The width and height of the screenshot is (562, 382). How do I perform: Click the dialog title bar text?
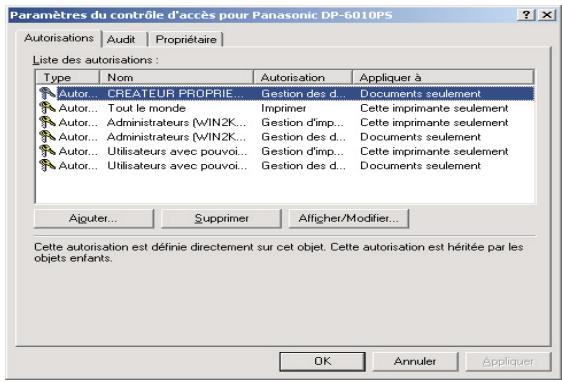(x=201, y=15)
